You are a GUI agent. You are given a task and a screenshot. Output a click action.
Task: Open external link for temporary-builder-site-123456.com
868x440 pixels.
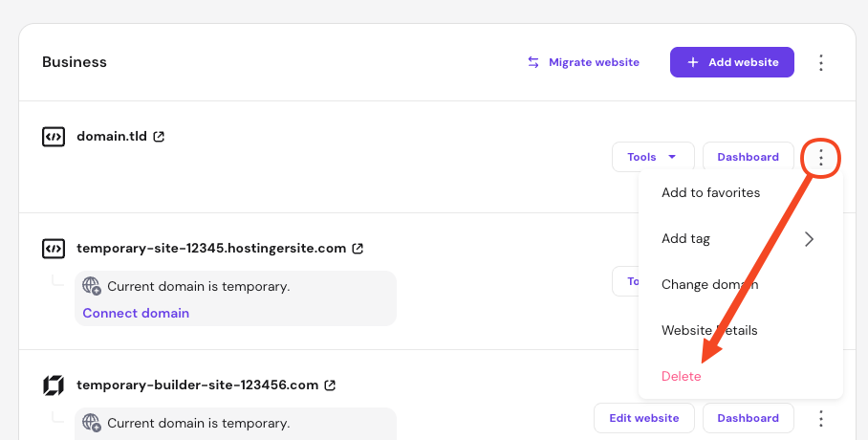tap(331, 385)
